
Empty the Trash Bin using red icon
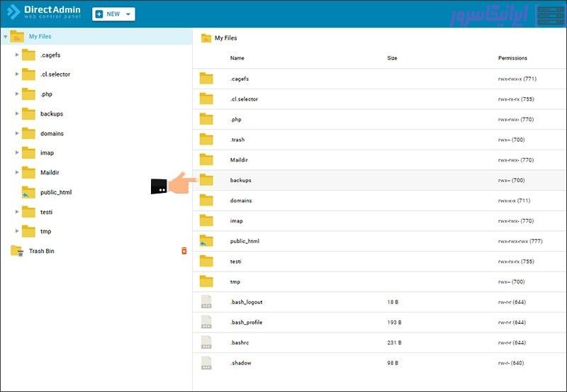pyautogui.click(x=184, y=251)
